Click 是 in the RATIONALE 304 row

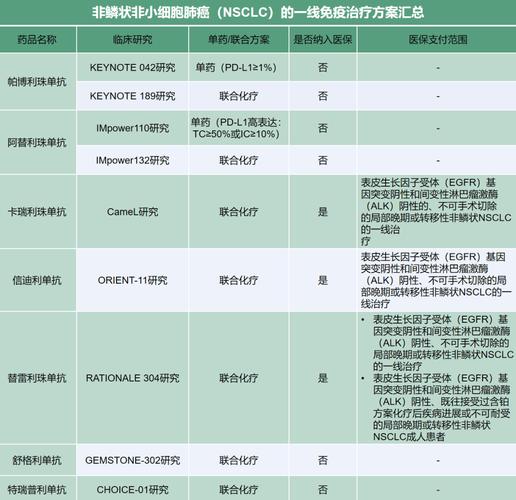point(323,378)
